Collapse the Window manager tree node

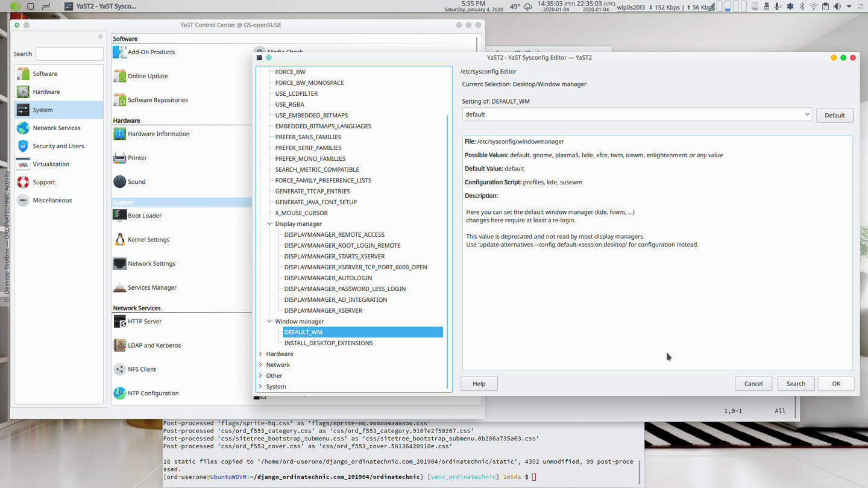click(x=269, y=321)
